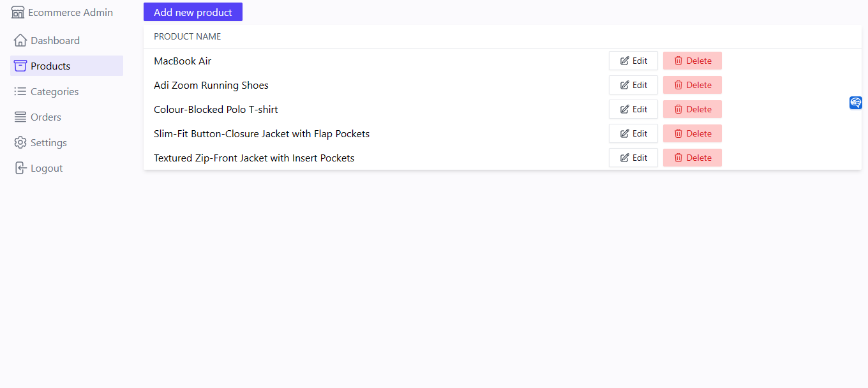Click Add new product
Image resolution: width=868 pixels, height=388 pixels.
(193, 11)
